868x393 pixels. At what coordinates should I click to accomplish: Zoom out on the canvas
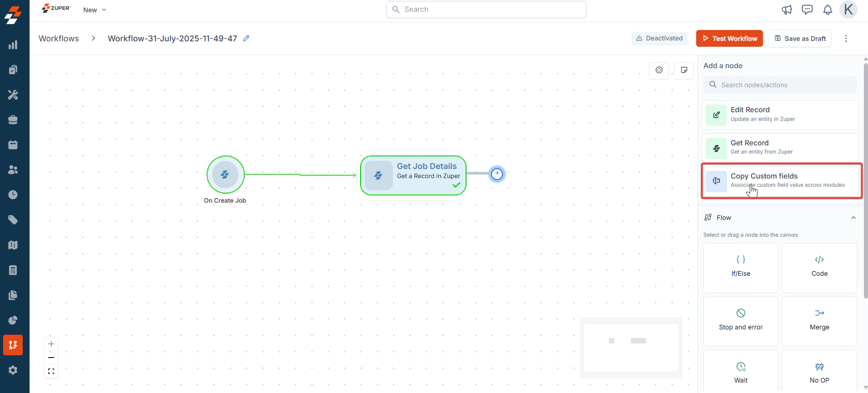click(x=51, y=358)
